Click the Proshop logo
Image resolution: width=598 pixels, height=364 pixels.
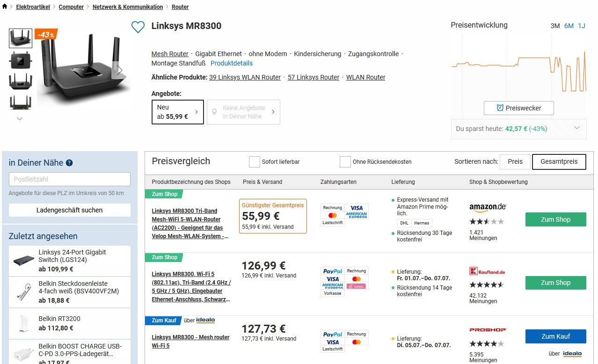[x=488, y=330]
